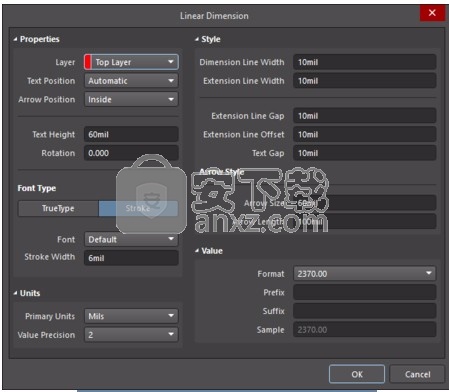Viewport: 449px width, 392px height.
Task: Click the Prefix input field
Action: [365, 292]
